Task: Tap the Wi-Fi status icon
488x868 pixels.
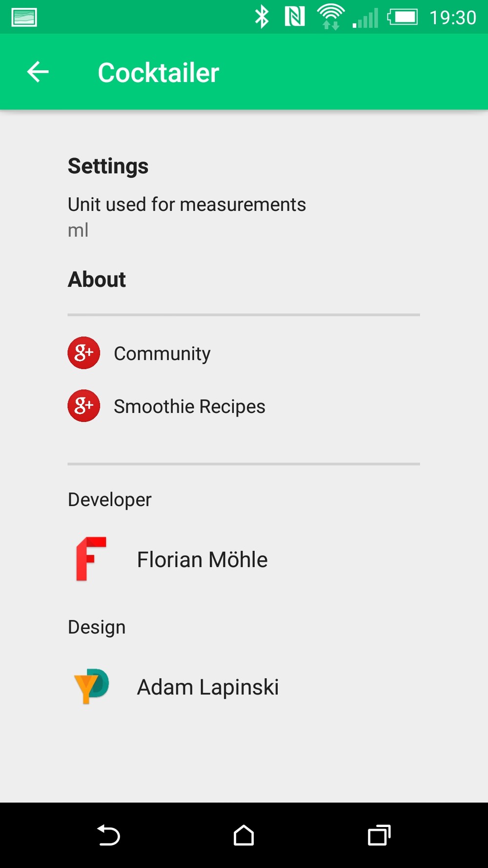Action: [x=331, y=17]
